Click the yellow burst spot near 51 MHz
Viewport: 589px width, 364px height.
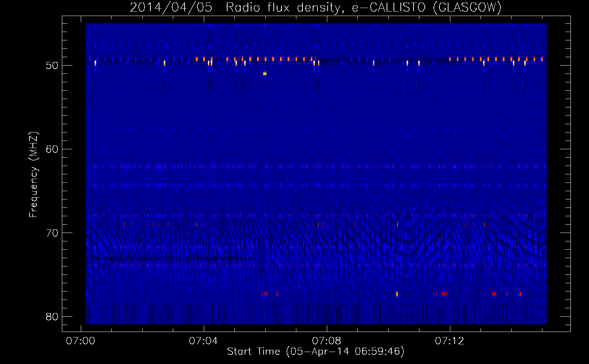[x=265, y=73]
